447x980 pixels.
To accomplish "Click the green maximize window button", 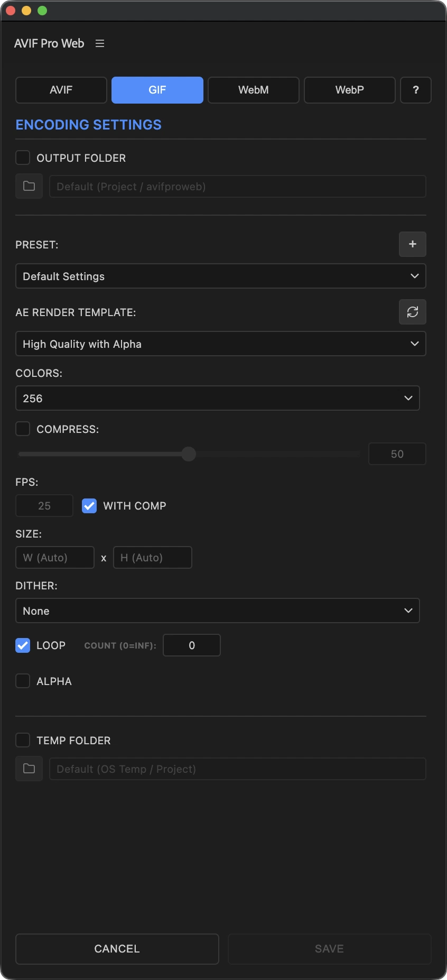I will coord(42,11).
